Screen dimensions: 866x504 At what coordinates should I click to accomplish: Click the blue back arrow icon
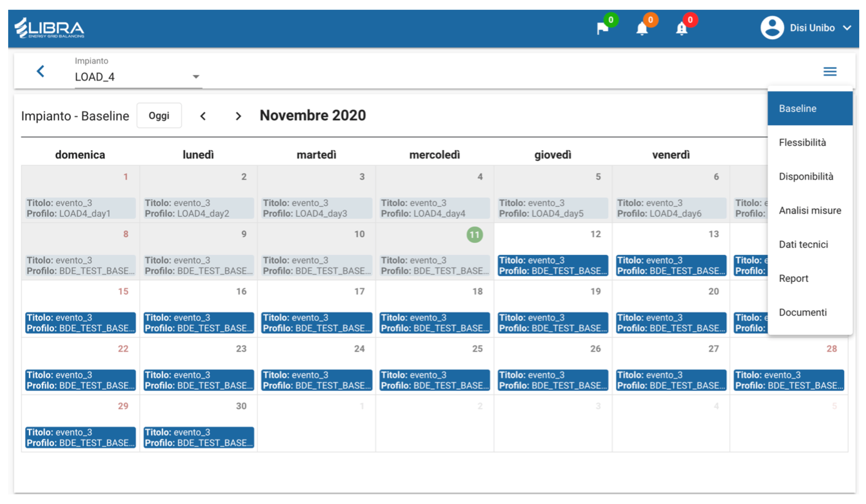pyautogui.click(x=40, y=71)
